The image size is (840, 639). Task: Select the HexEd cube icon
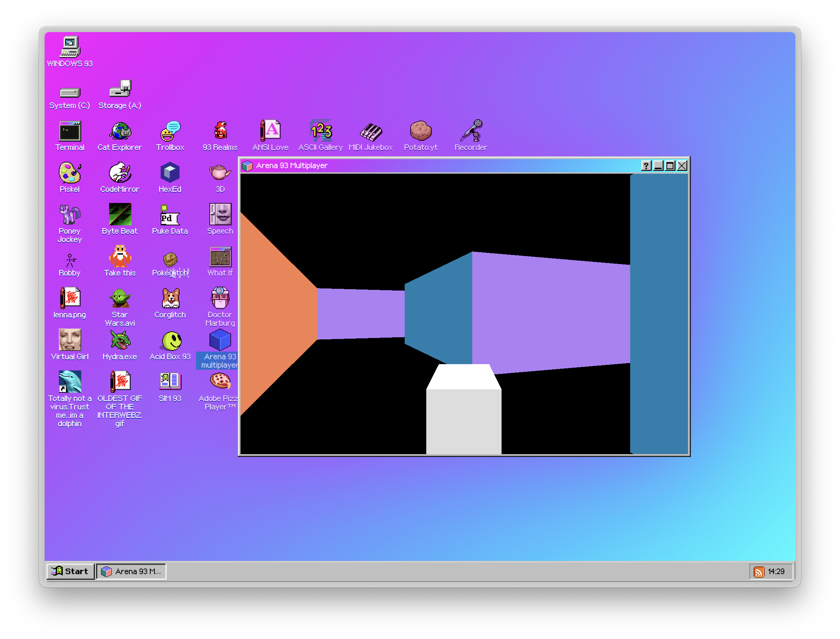(170, 173)
